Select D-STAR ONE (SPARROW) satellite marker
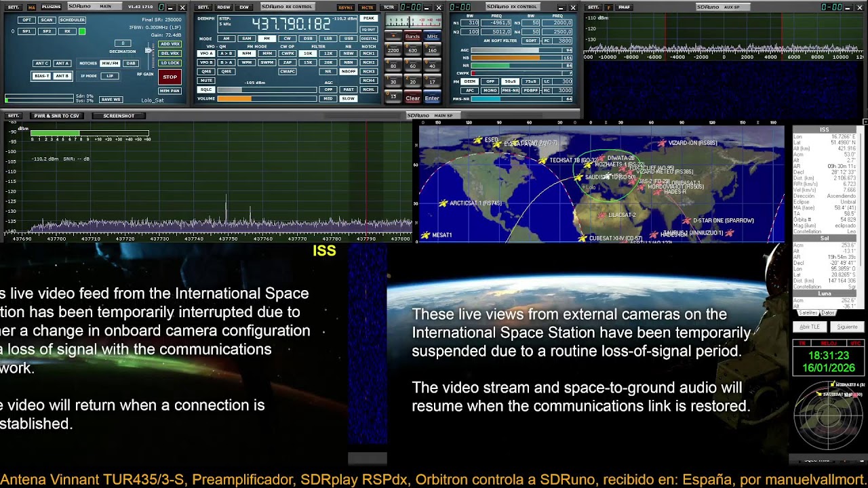Viewport: 868px width, 488px height. pyautogui.click(x=686, y=220)
